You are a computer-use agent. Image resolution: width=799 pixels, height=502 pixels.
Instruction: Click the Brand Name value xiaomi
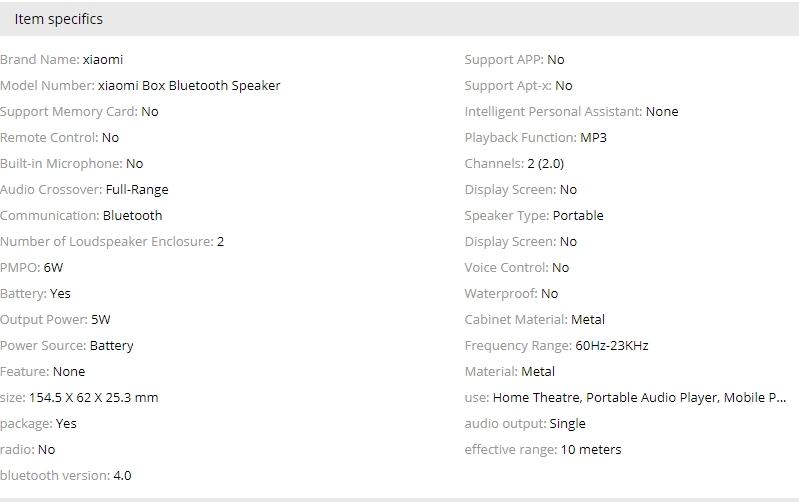103,60
